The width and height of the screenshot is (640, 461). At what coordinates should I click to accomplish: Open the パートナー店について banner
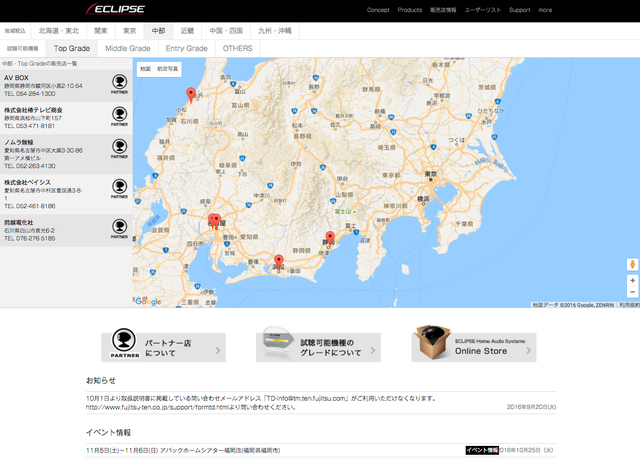tap(163, 347)
